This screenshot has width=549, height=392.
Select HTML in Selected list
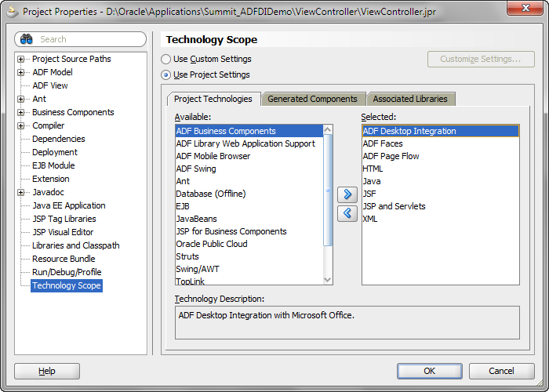(441, 169)
